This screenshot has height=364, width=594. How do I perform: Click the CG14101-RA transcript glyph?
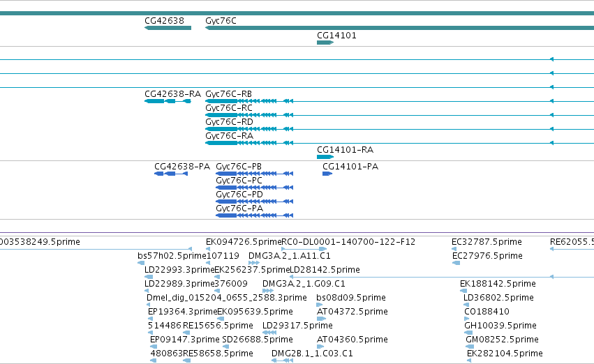325,157
